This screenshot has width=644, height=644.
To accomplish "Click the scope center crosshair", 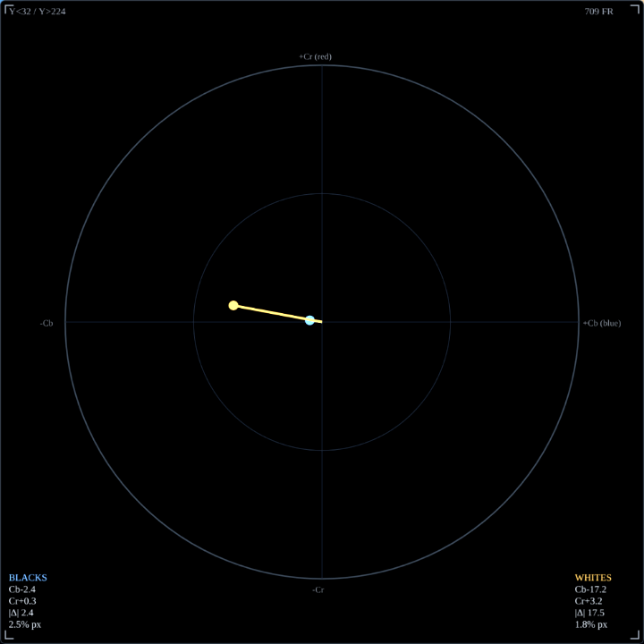I will coord(322,322).
